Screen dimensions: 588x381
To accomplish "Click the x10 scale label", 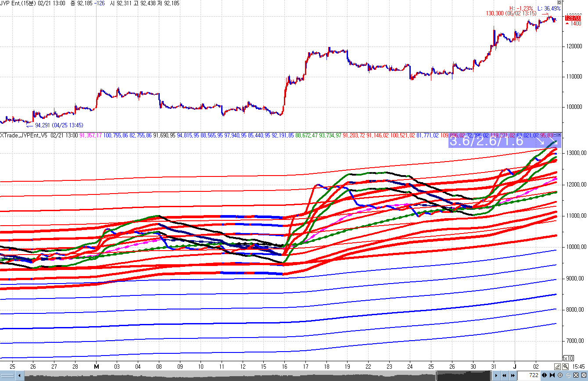I will tap(568, 358).
